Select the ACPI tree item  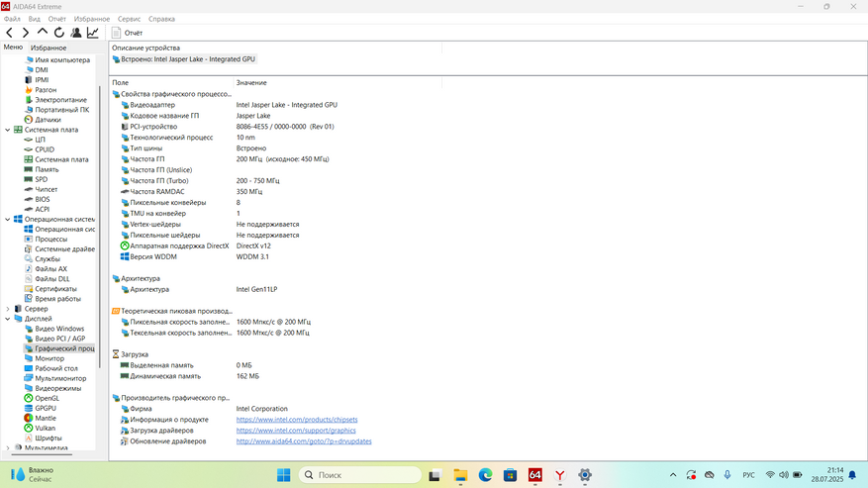[x=37, y=210]
